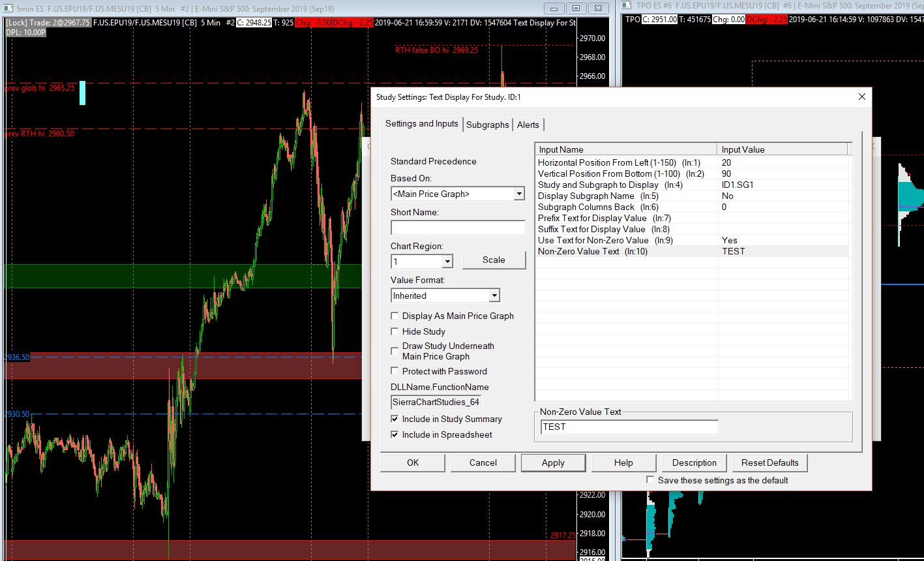Click the 5min ES chart window icon
The width and height of the screenshot is (924, 561).
[8, 8]
